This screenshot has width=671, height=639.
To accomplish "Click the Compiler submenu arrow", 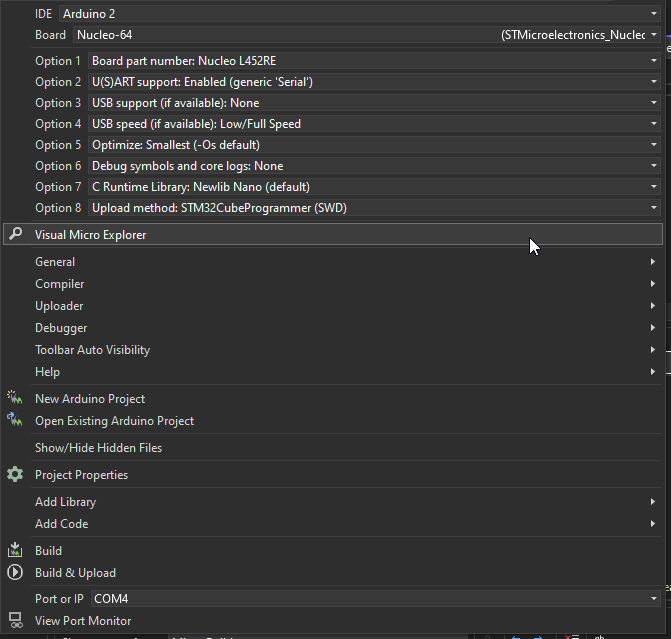I will 653,284.
